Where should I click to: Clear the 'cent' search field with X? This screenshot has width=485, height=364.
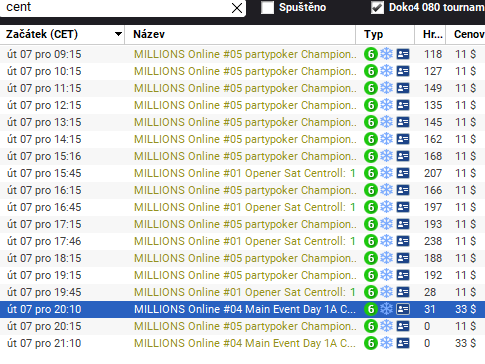(x=237, y=8)
